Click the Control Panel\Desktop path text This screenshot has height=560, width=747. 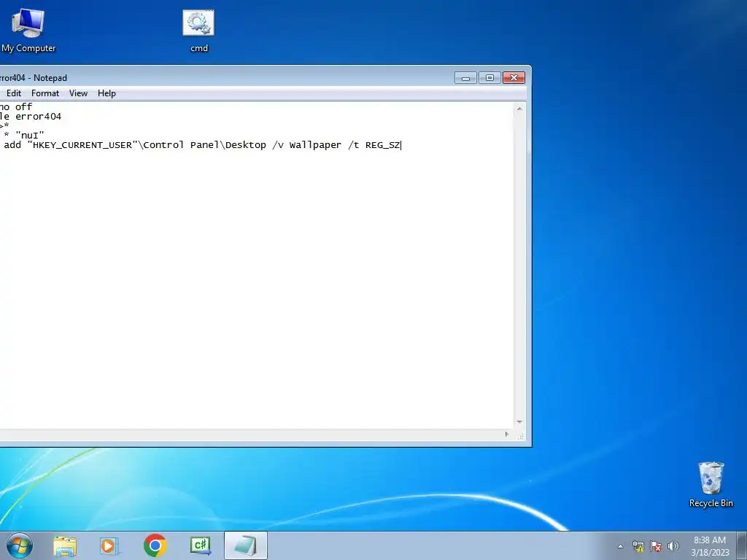coord(205,145)
